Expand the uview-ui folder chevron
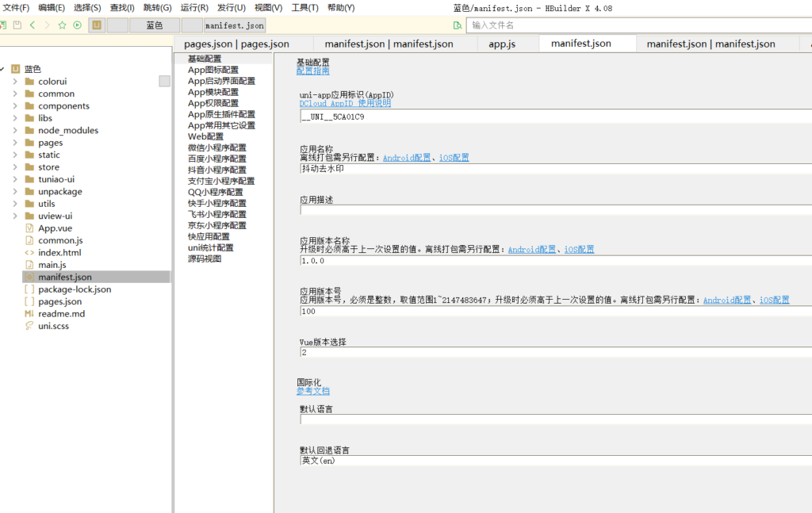Image resolution: width=812 pixels, height=513 pixels. [15, 216]
